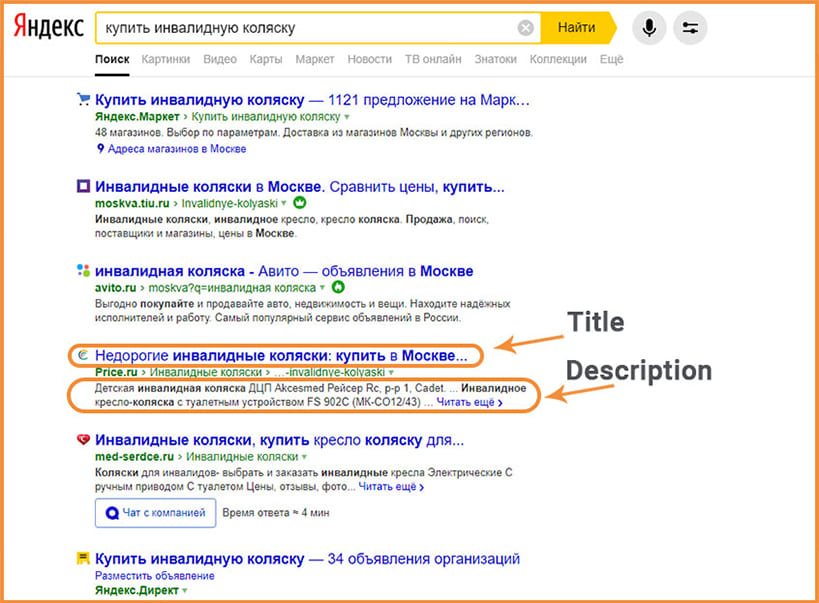819x603 pixels.
Task: Expand dropdown arrow after Яндекс.Маркет breadcrumb
Action: click(347, 117)
